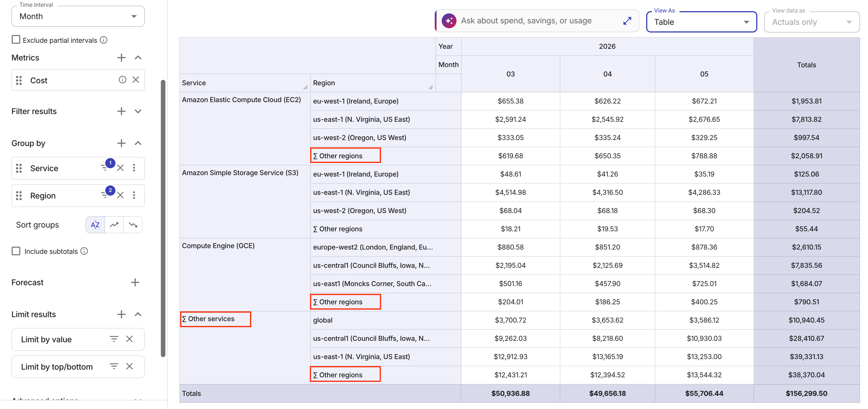Screen dimensions: 868x409
Task: Click the Region column header
Action: pos(373,83)
